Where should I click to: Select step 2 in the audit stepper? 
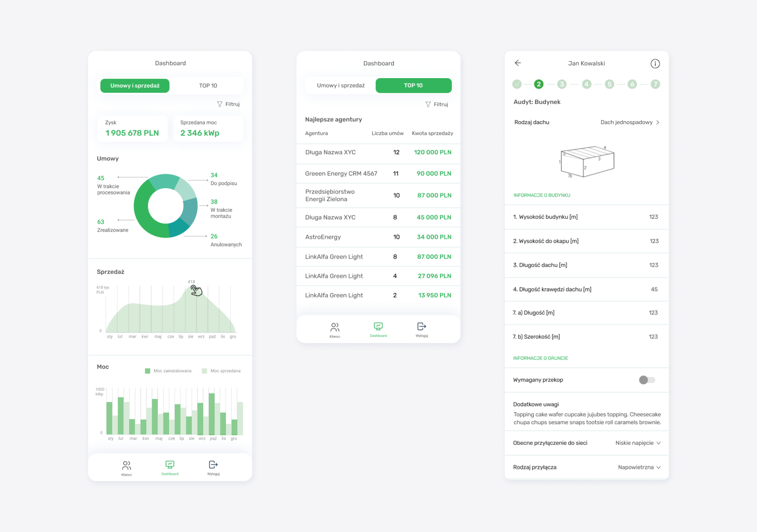pyautogui.click(x=539, y=85)
